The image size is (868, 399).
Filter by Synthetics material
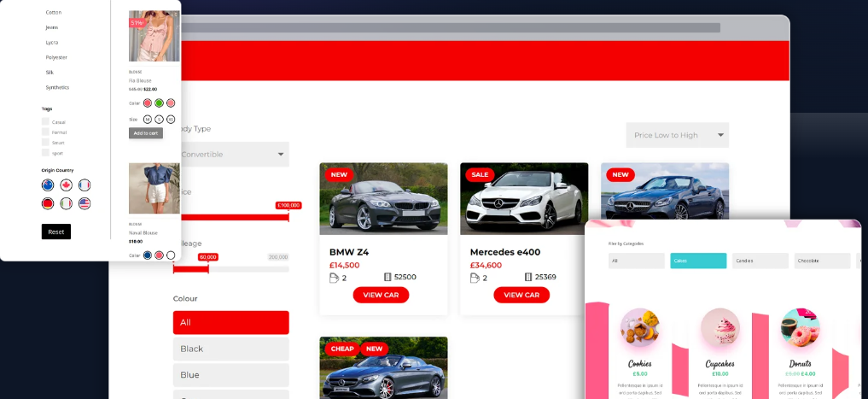(57, 87)
